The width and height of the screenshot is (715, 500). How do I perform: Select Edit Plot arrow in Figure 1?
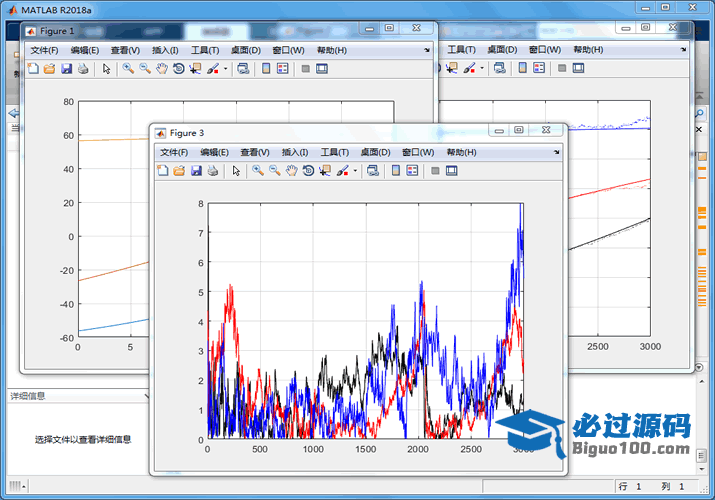(x=106, y=69)
